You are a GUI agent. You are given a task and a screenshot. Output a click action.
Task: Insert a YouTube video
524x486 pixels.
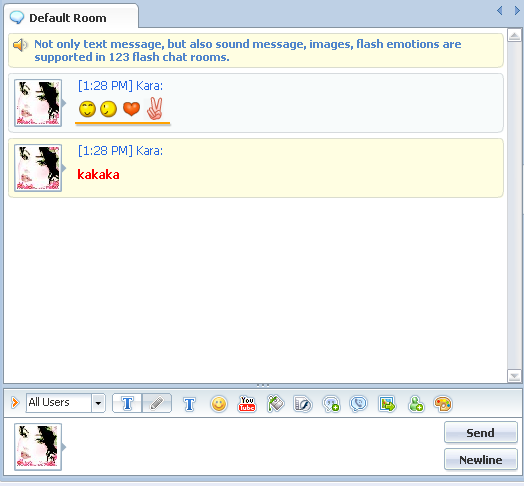coord(247,404)
